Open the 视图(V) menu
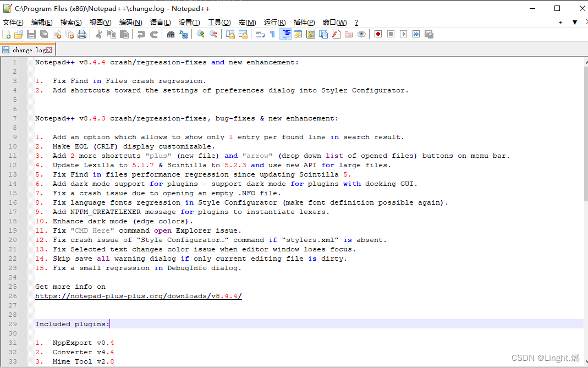 tap(100, 23)
